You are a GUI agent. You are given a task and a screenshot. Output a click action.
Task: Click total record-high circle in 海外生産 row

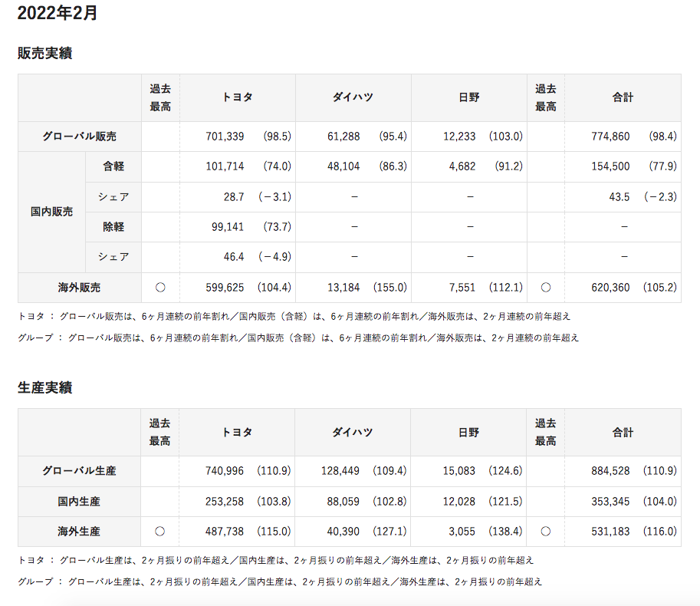[546, 532]
